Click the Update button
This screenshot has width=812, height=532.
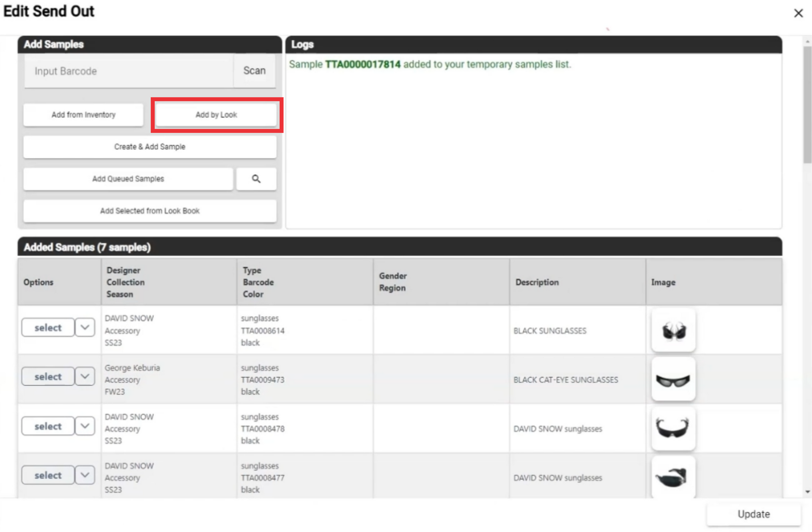[x=754, y=514]
